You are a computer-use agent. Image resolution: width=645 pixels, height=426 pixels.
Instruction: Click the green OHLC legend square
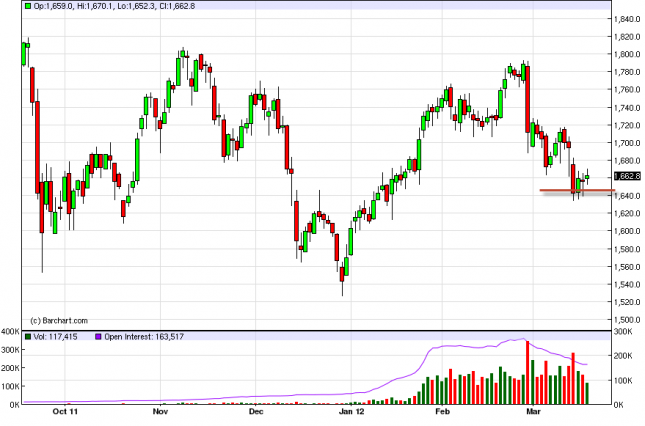pyautogui.click(x=28, y=6)
